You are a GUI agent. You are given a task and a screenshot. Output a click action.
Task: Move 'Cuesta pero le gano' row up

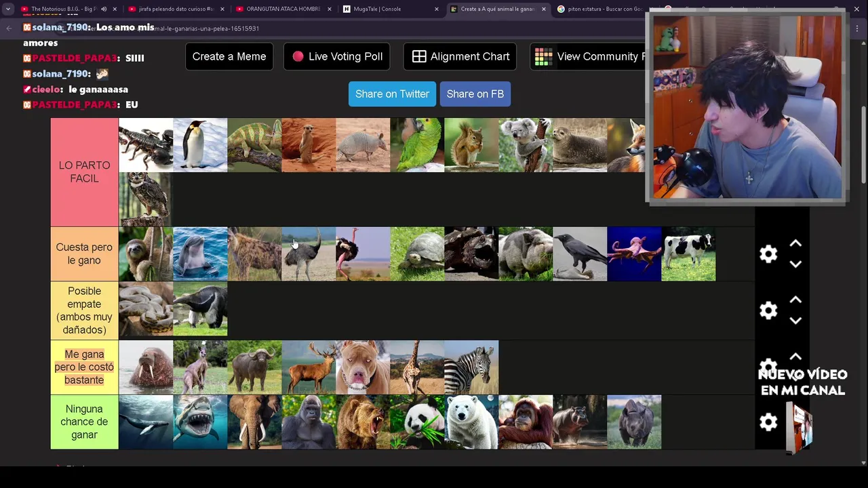795,243
